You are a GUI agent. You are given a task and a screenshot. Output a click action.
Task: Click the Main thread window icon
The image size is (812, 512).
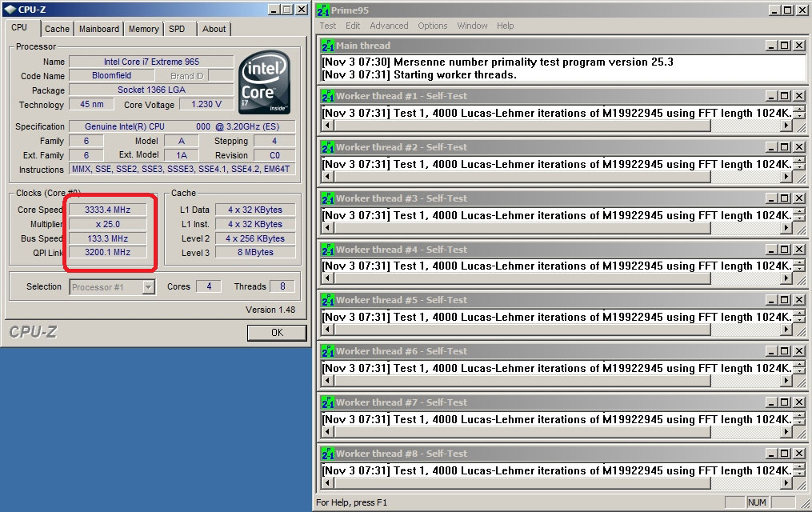[328, 46]
